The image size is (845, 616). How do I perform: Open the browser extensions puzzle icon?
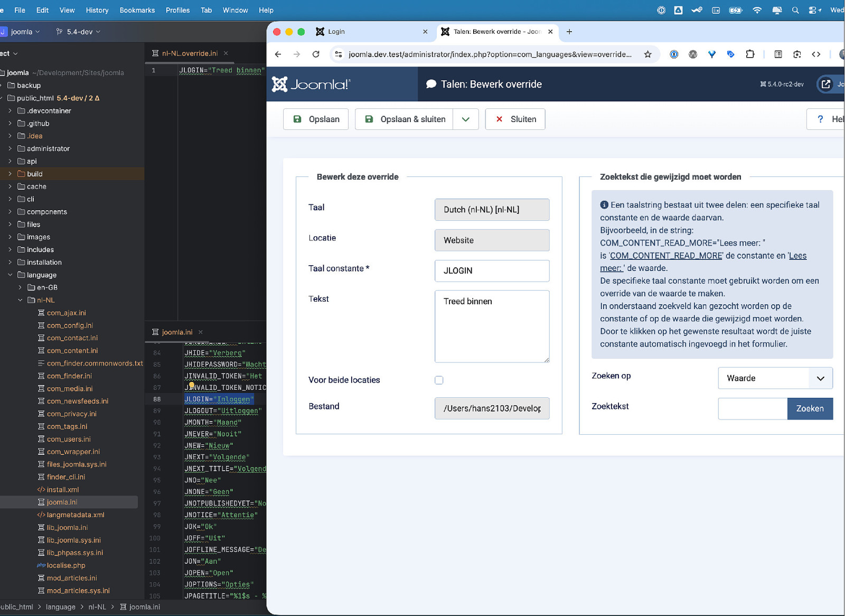[749, 54]
